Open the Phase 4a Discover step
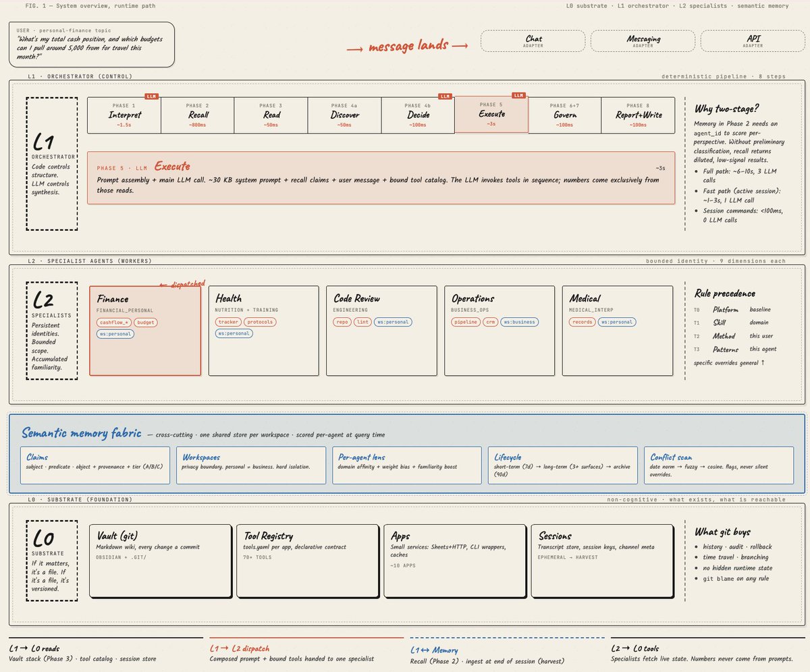Screen dimensions: 810x672 pos(345,115)
